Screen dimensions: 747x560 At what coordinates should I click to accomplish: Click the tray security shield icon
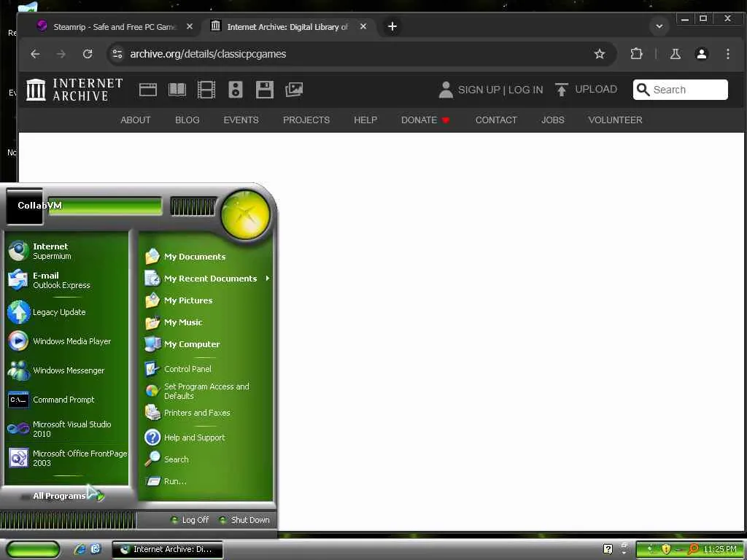(665, 549)
